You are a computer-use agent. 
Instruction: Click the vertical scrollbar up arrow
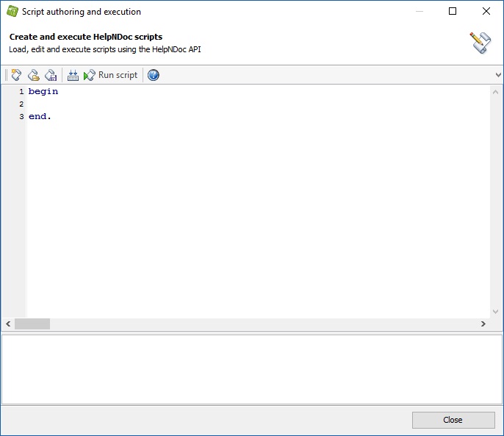tap(495, 92)
